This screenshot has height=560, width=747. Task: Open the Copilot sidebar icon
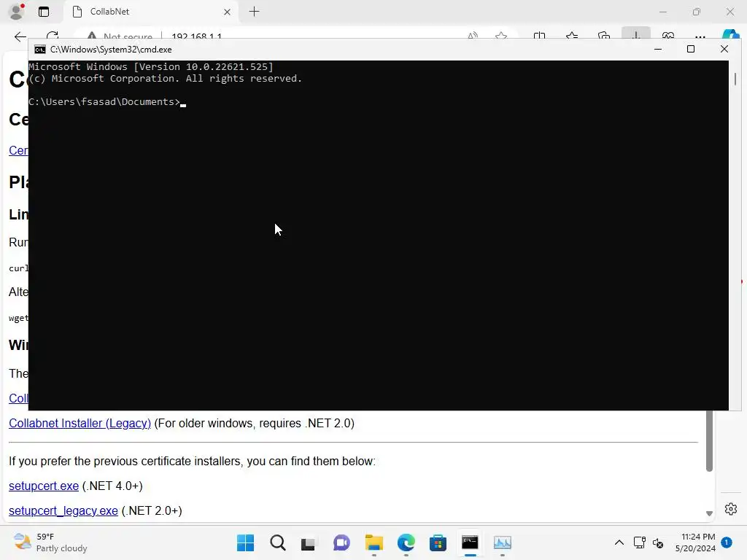731,36
